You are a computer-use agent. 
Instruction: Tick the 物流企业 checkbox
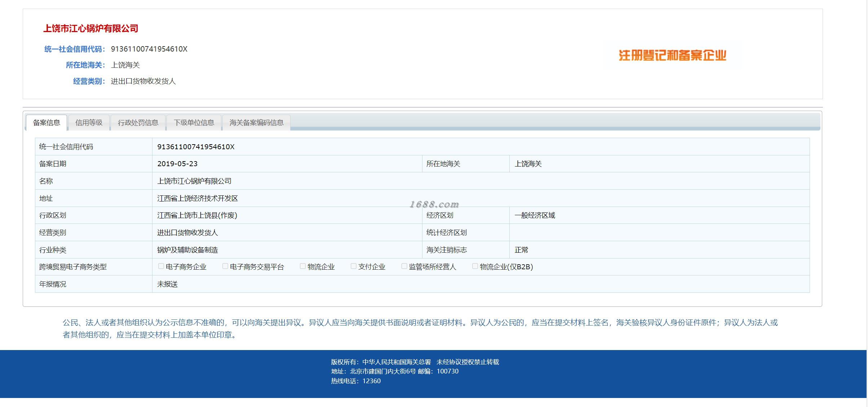click(302, 266)
